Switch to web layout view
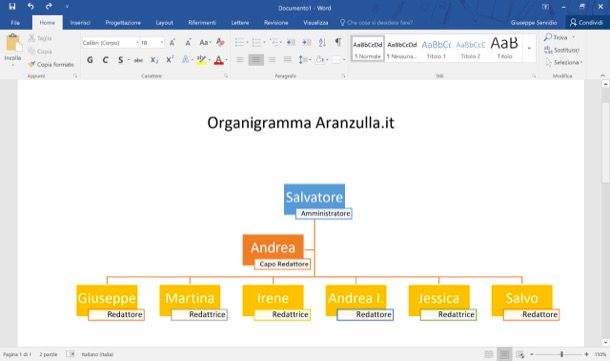The width and height of the screenshot is (610, 361). [x=520, y=354]
